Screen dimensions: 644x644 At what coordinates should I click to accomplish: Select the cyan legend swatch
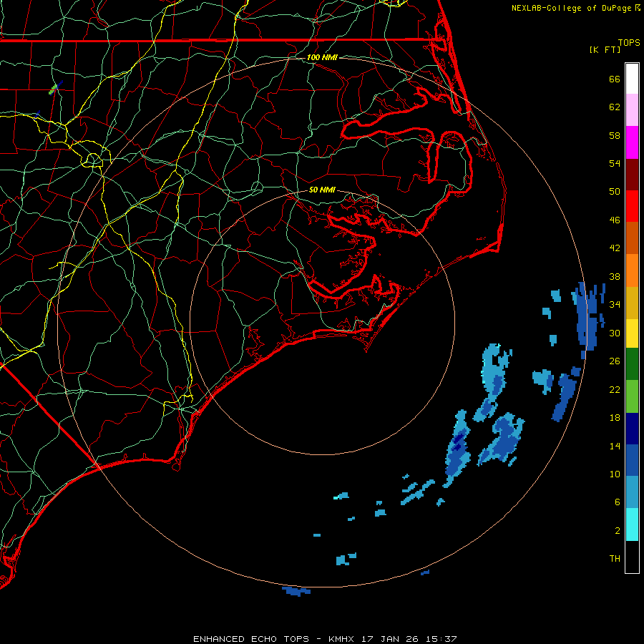click(632, 525)
